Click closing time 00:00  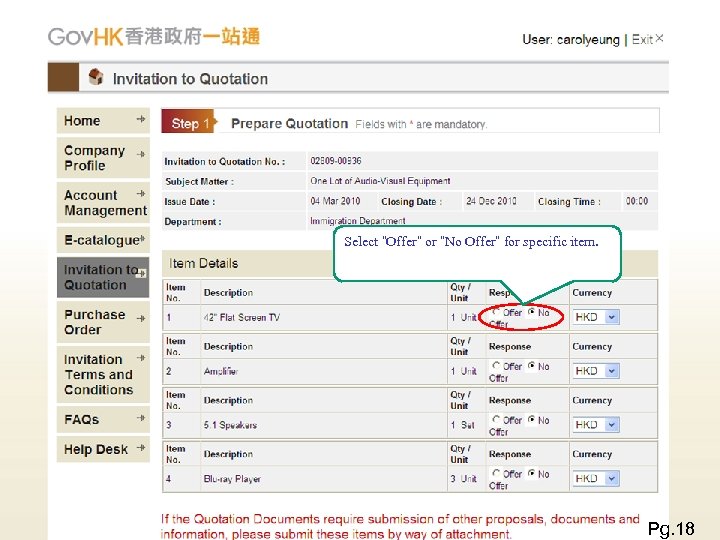637,201
